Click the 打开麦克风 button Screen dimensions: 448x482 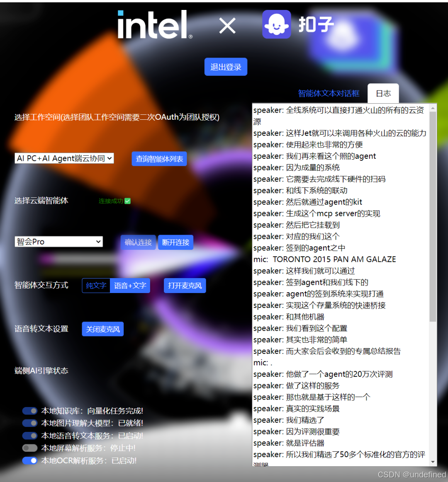coord(185,286)
